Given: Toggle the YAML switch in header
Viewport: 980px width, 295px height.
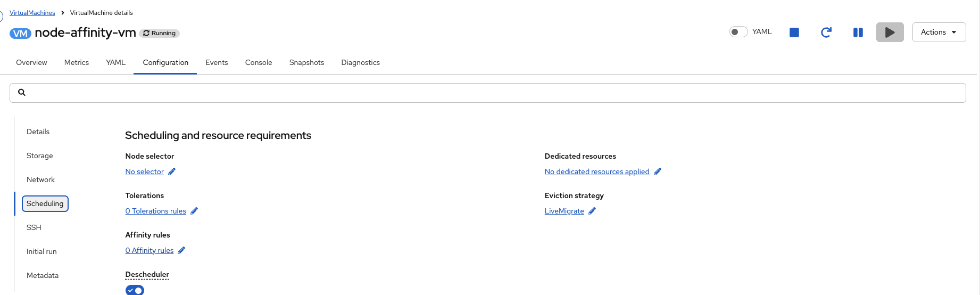Looking at the screenshot, I should pos(738,32).
